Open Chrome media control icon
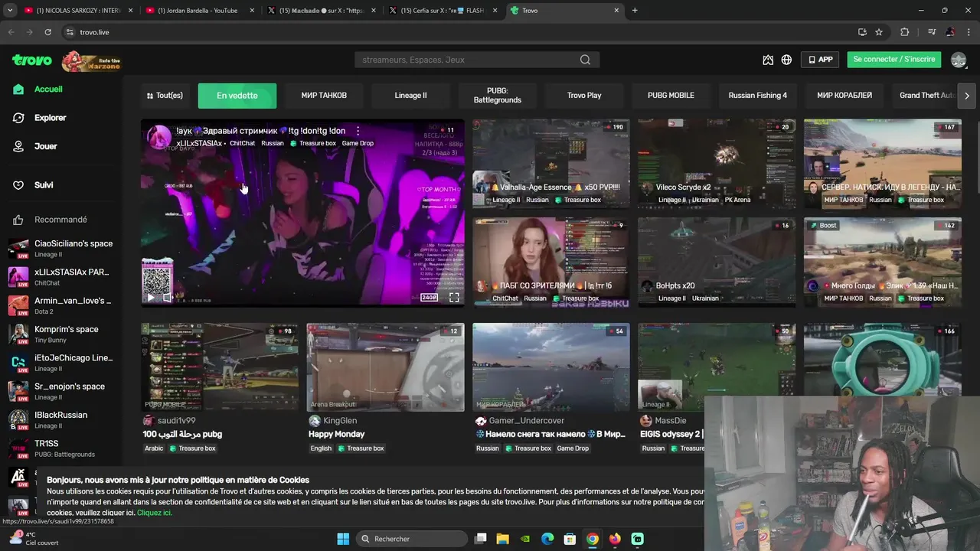Image resolution: width=980 pixels, height=551 pixels. (932, 32)
